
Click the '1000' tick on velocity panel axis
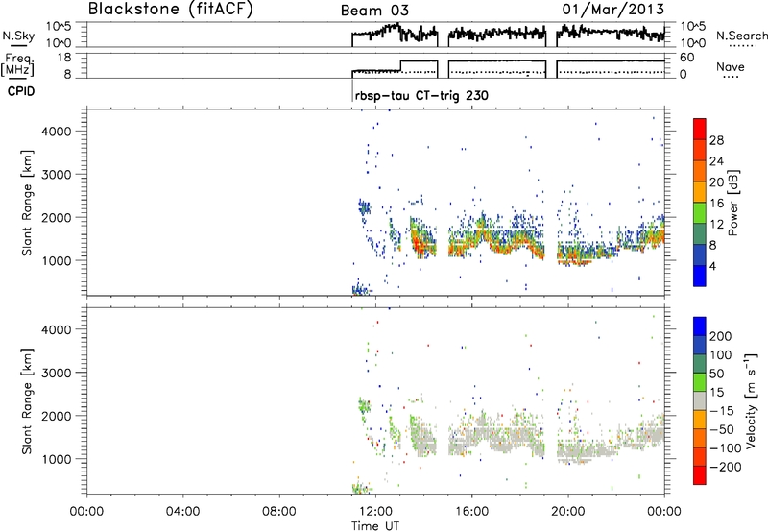coord(57,459)
